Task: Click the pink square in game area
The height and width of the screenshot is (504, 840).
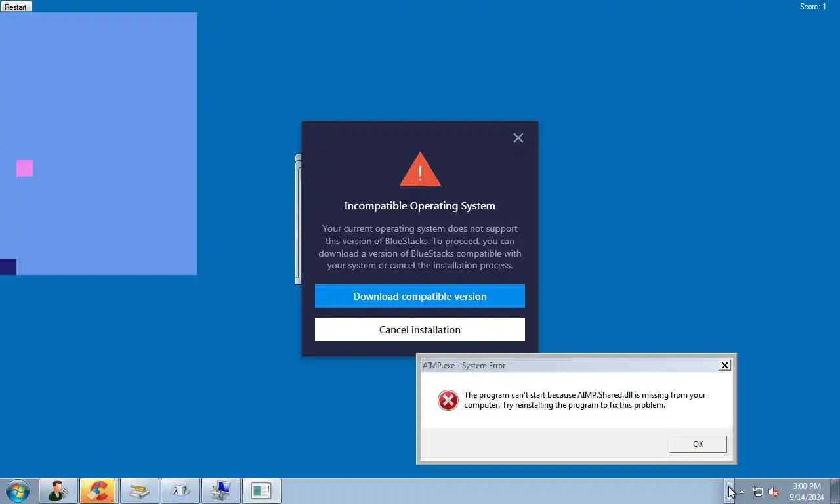Action: [x=24, y=168]
